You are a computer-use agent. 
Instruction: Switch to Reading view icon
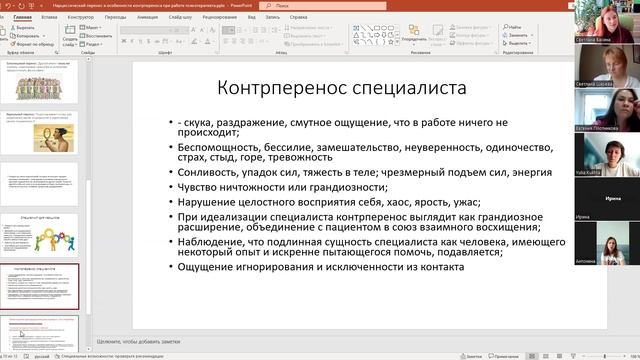[560, 356]
